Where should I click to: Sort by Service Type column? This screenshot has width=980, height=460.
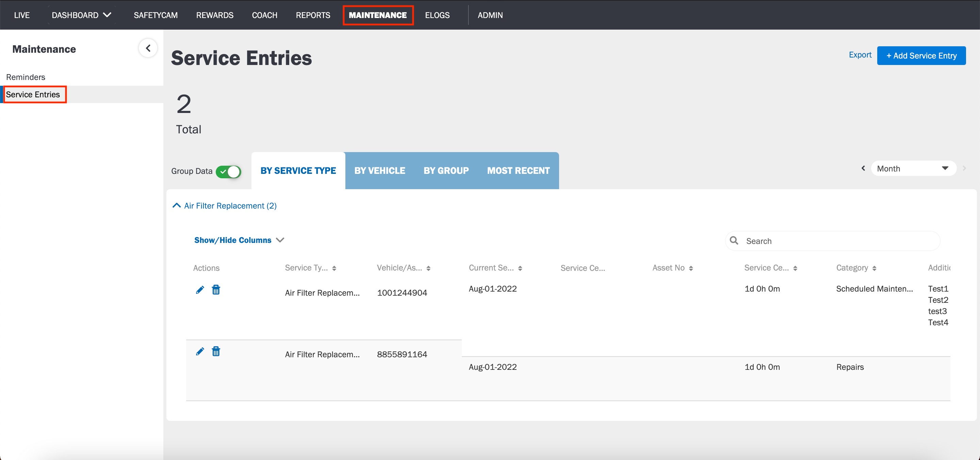[x=334, y=268]
